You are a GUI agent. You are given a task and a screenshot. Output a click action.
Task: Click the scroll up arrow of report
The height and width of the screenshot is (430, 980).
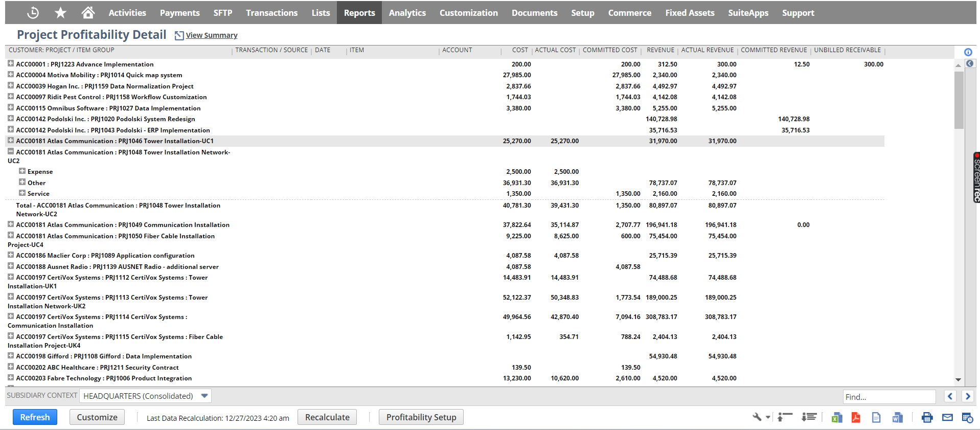(959, 65)
